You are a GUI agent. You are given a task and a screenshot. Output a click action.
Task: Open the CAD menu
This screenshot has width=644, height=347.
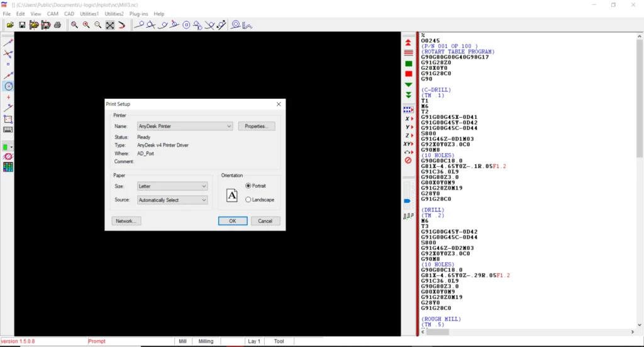(x=69, y=14)
